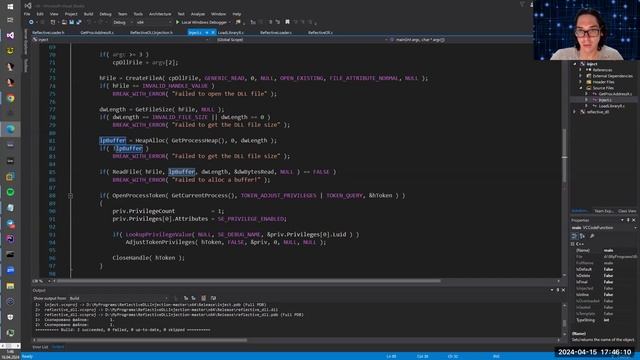
Task: Open the x64 platform dropdown
Action: [153, 22]
